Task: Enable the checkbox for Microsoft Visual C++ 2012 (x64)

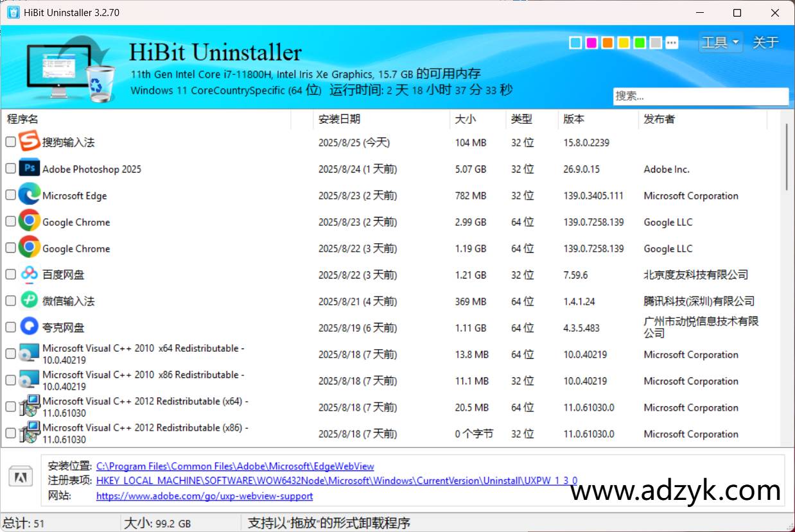Action: (10, 406)
